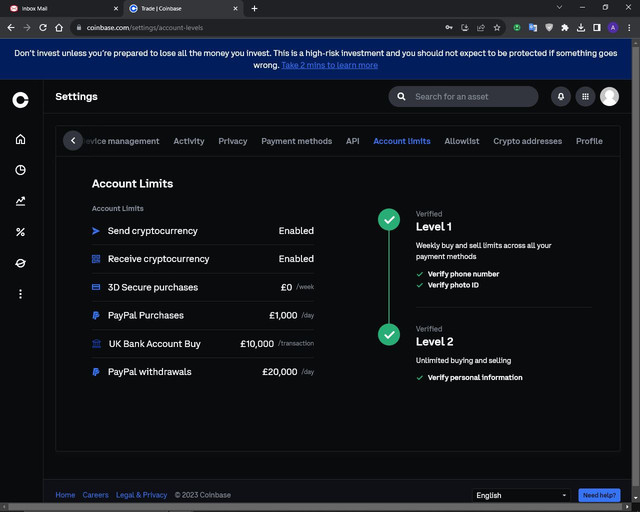The image size is (640, 512).
Task: Open the English language dropdown
Action: click(x=521, y=495)
